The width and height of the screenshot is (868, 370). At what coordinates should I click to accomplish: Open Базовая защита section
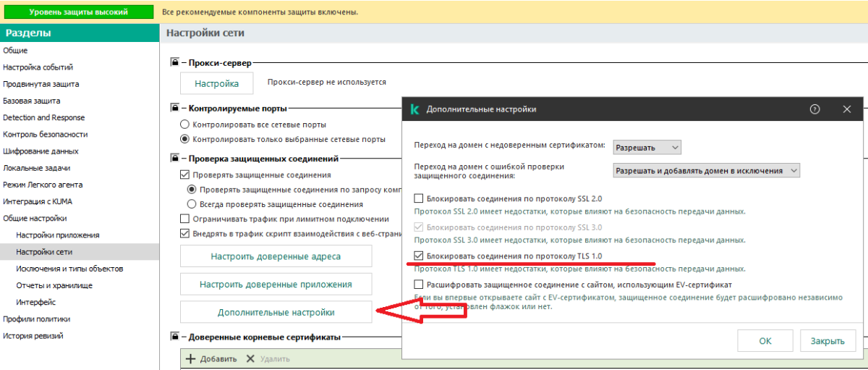(32, 101)
